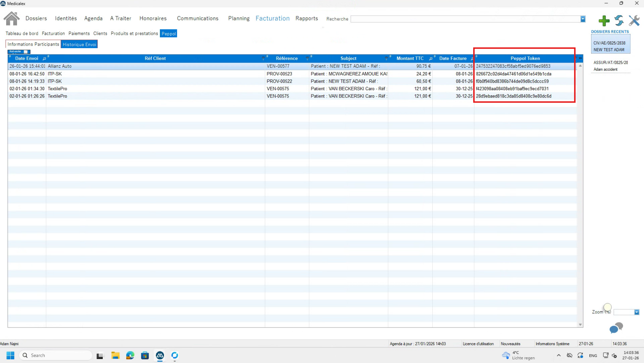Click the filter funnel in Référence header

[307, 59]
